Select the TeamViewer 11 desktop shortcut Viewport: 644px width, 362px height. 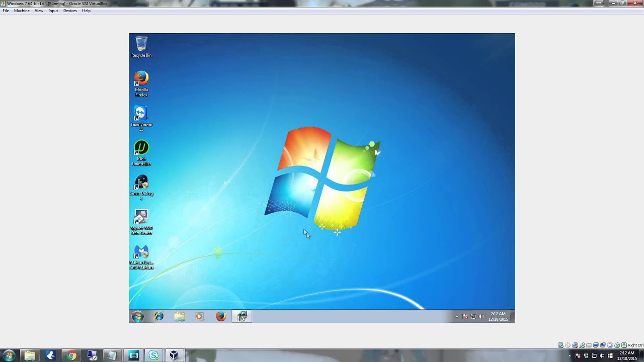click(x=141, y=119)
